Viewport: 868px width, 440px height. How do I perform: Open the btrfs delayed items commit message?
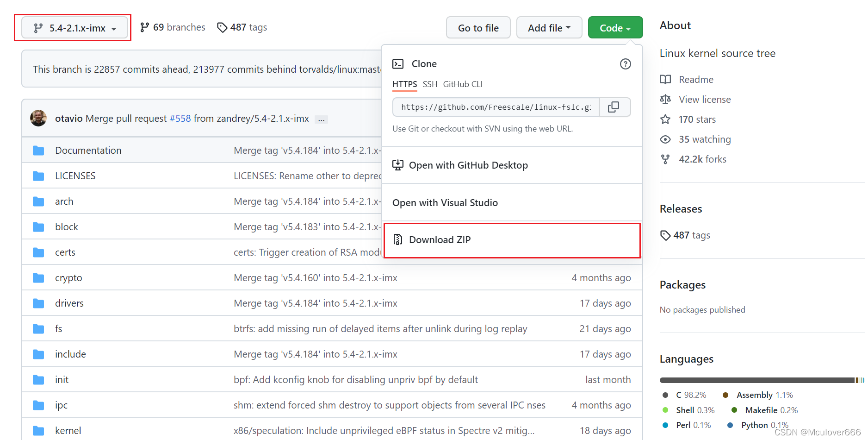[380, 329]
